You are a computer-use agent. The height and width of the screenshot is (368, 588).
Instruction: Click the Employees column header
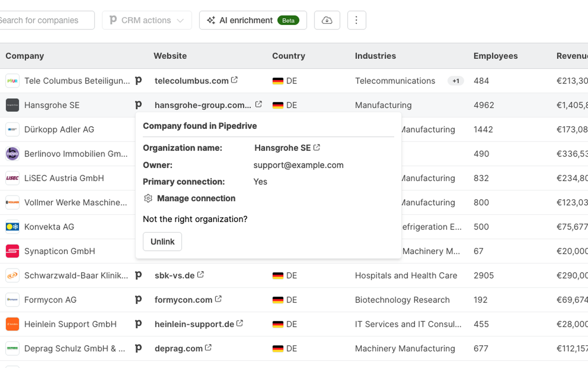pos(495,56)
